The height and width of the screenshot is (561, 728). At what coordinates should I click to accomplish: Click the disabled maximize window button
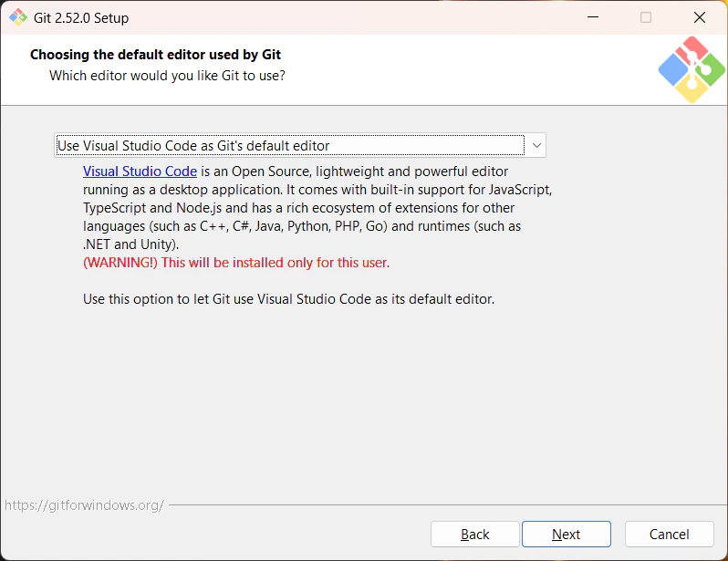(645, 17)
